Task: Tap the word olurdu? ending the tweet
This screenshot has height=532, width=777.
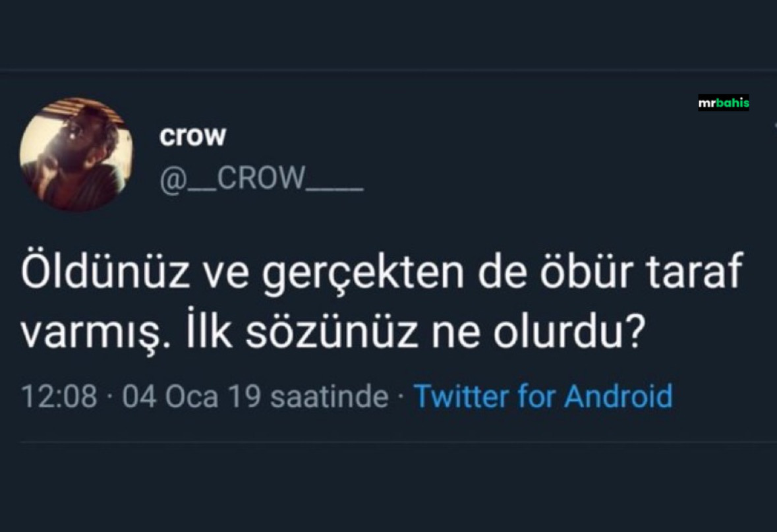Action: 567,334
